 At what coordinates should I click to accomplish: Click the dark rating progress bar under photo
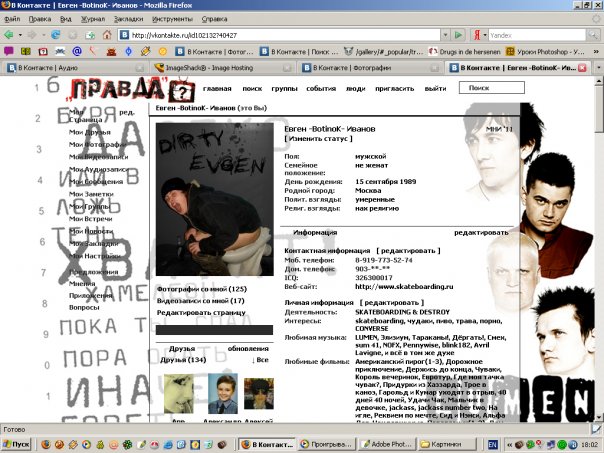point(214,330)
